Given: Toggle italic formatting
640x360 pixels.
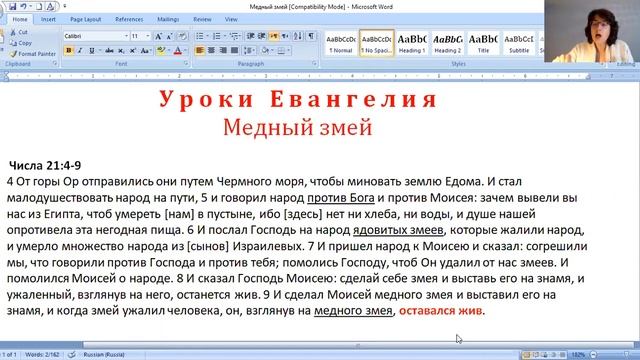Looking at the screenshot, I should [x=80, y=51].
